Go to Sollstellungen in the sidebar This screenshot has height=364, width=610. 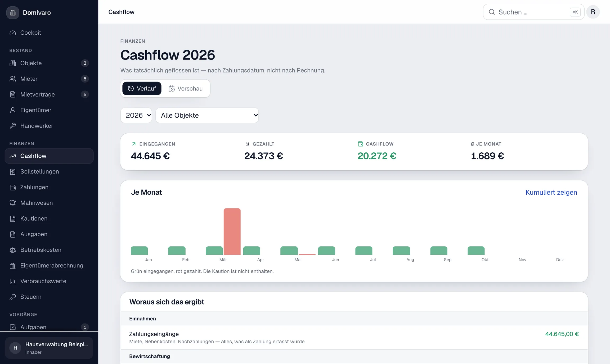tap(49, 172)
